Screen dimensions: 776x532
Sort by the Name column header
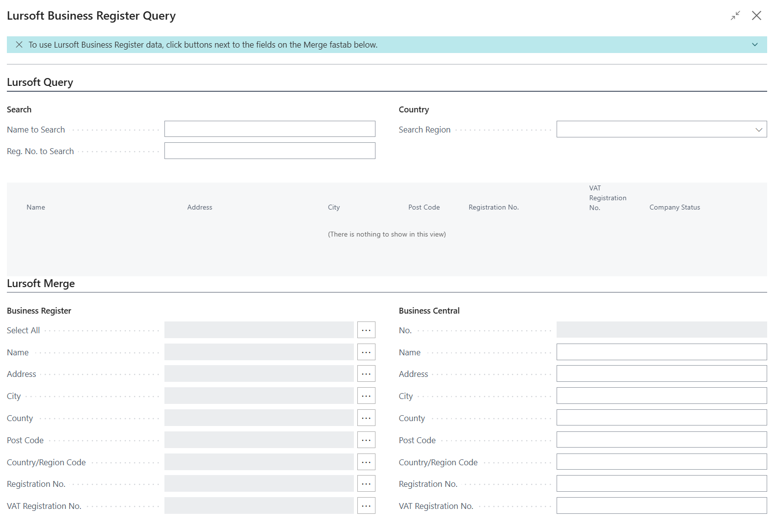(36, 208)
